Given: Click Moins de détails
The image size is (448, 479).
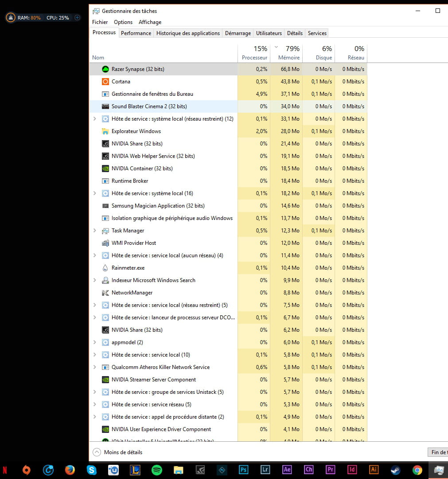Looking at the screenshot, I should click(117, 452).
